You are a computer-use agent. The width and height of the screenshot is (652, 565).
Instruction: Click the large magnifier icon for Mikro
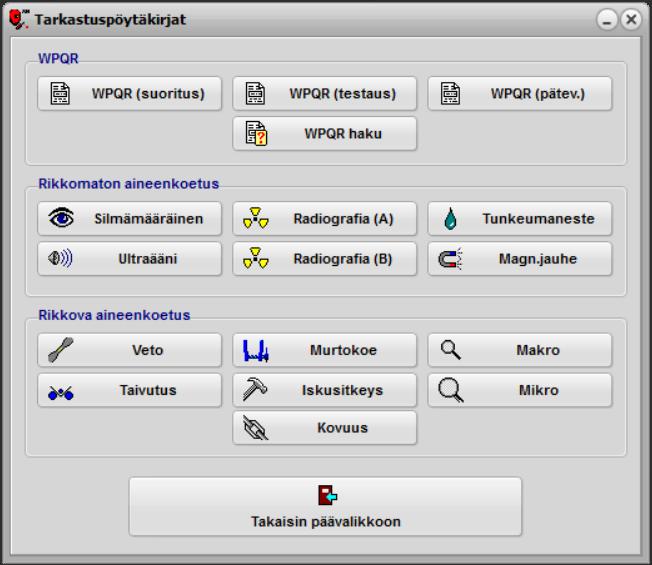tap(451, 390)
